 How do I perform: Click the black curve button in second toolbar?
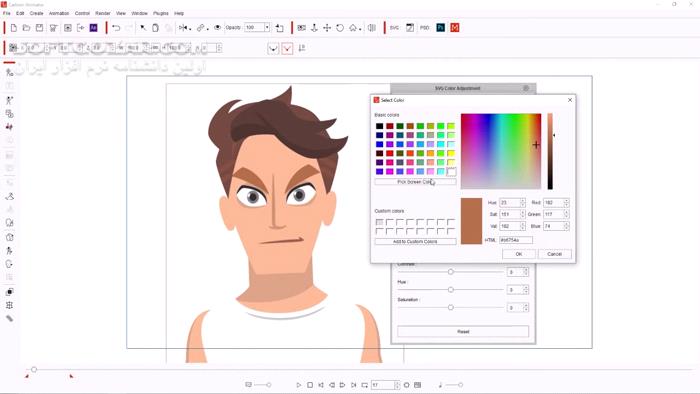tap(273, 48)
